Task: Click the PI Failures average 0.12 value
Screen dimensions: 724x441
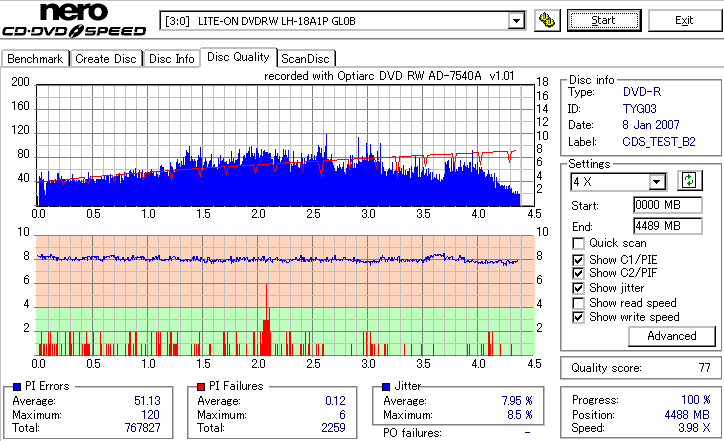Action: (x=335, y=401)
